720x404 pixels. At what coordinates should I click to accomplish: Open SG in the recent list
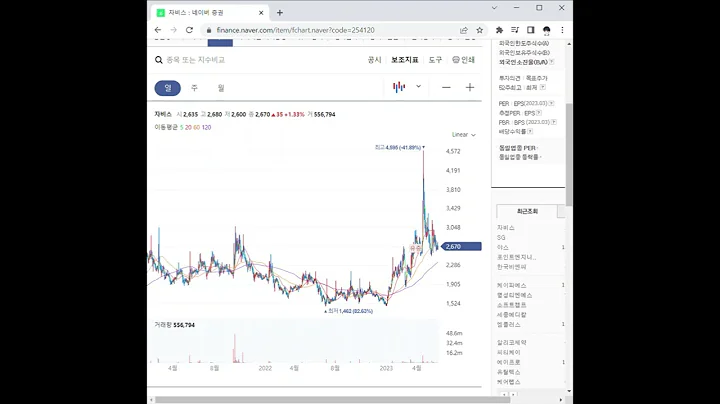point(501,237)
